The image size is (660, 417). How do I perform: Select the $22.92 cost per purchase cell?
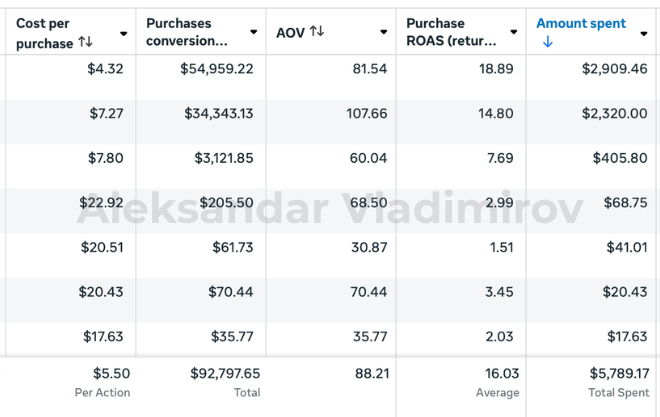[103, 203]
